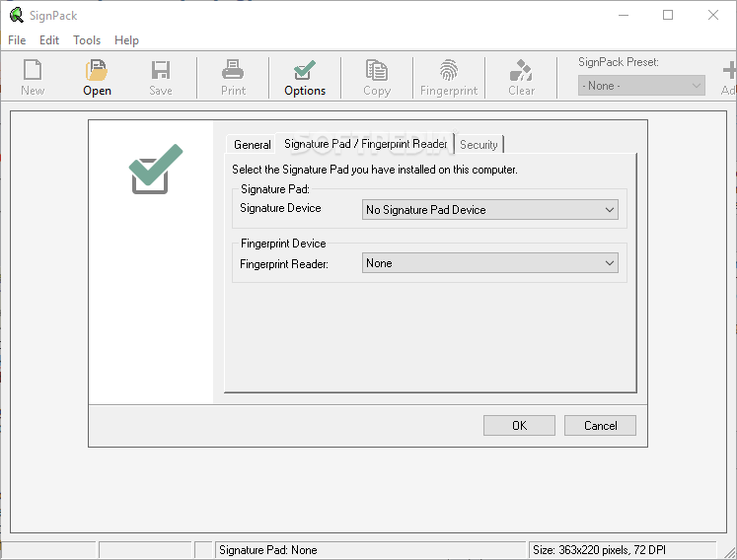The width and height of the screenshot is (737, 560).
Task: Open the Fingerprint Reader combo box
Action: click(x=489, y=263)
